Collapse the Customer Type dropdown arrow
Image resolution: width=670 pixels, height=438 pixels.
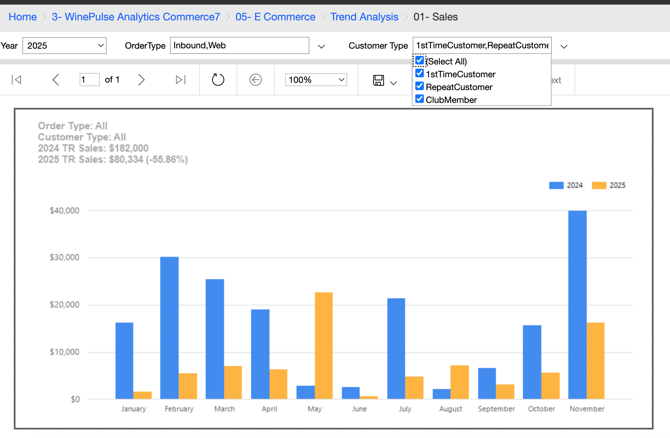[x=564, y=46]
